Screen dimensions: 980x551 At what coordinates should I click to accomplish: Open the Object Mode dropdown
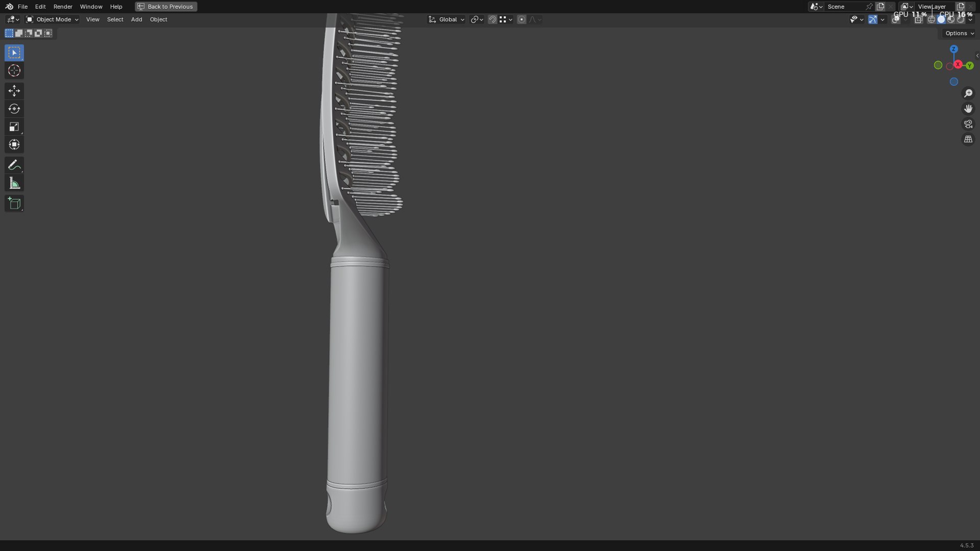pyautogui.click(x=53, y=19)
